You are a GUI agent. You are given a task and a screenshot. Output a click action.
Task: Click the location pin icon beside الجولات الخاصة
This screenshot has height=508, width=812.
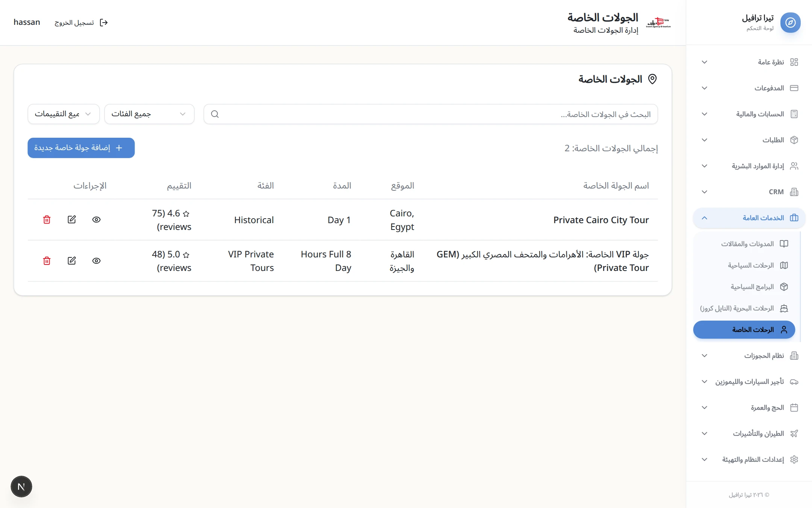(652, 79)
